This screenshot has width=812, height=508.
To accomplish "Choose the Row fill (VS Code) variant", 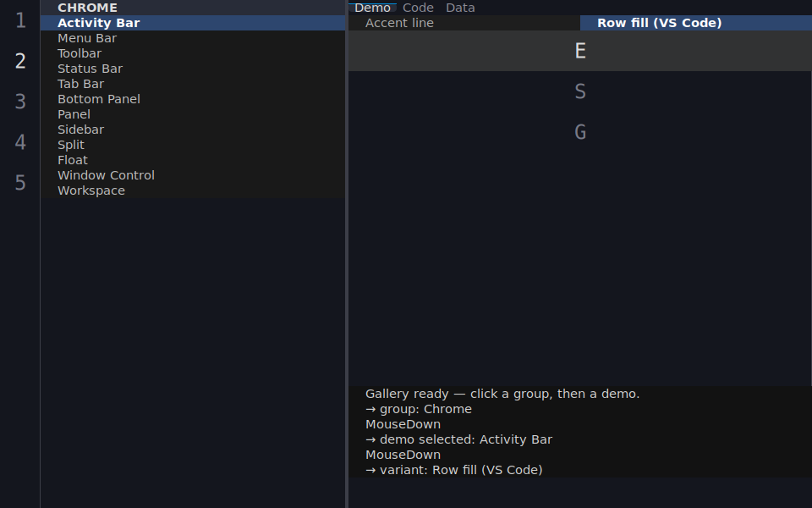I will (696, 23).
